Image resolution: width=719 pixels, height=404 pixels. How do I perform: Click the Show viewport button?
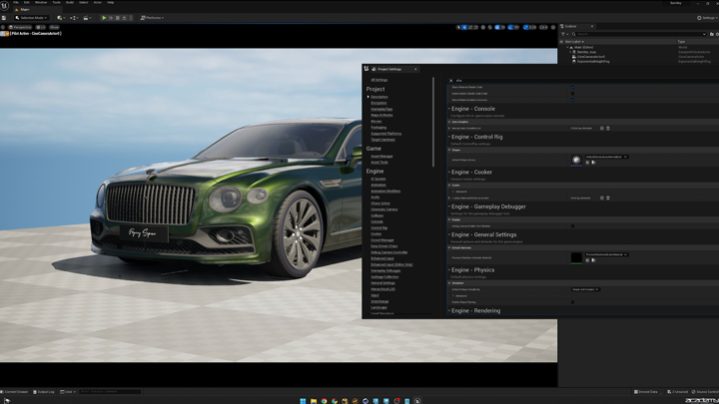pos(54,28)
